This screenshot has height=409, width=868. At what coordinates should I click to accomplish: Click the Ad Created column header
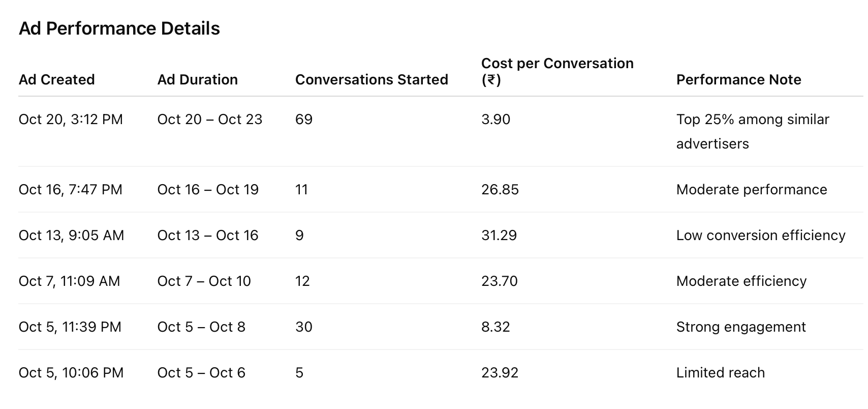[x=56, y=79]
